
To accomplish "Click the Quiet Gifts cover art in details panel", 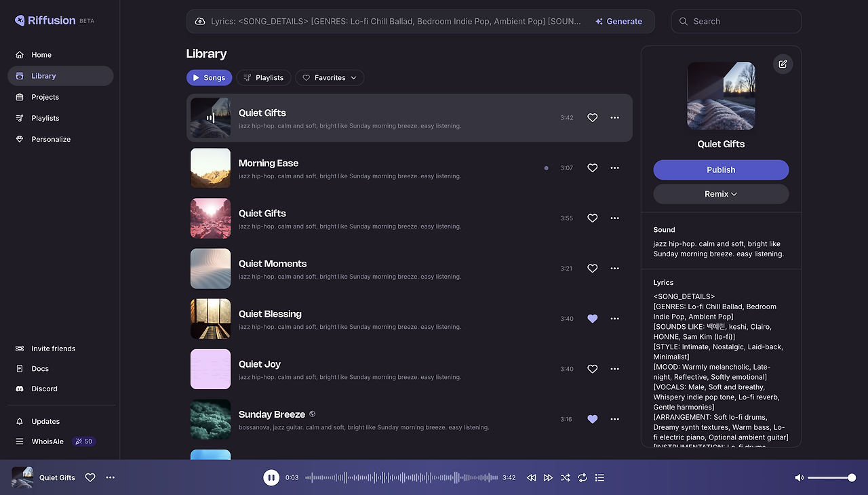I will point(722,96).
